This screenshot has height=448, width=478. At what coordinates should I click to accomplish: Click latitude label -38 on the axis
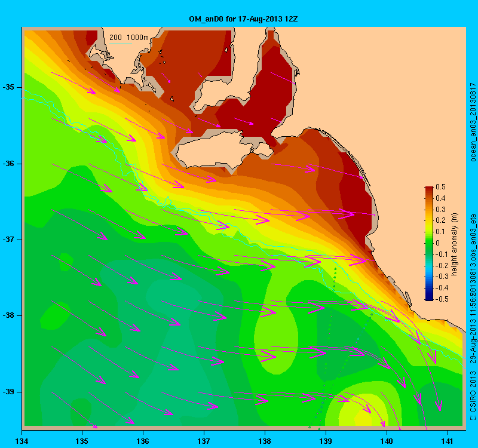[8, 315]
